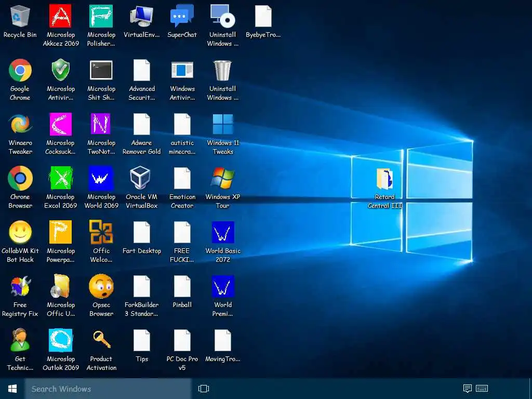Screen dimensions: 532x399
Task: Select Uninstall Windows trash can icon
Action: coord(222,70)
